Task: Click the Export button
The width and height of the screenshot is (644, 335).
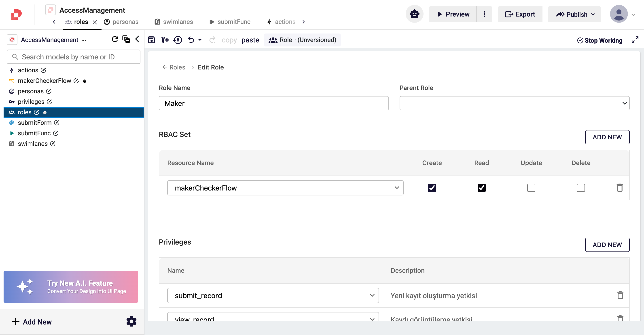Action: pyautogui.click(x=520, y=14)
